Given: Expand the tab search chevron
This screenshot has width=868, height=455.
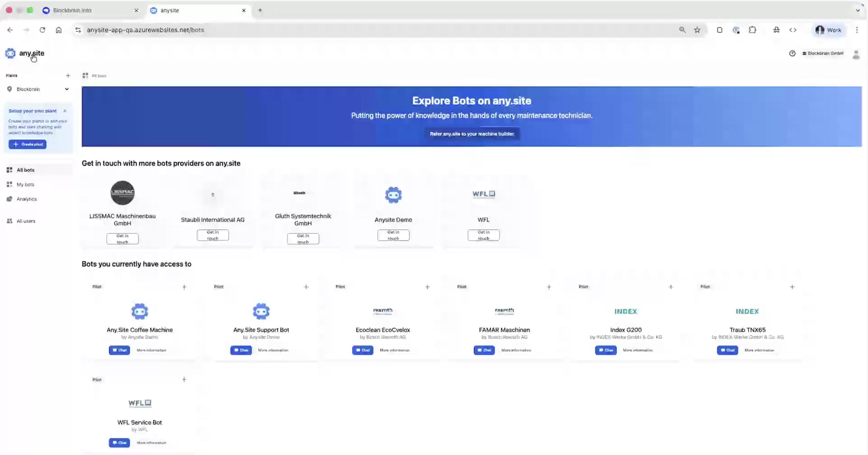Looking at the screenshot, I should (x=857, y=10).
